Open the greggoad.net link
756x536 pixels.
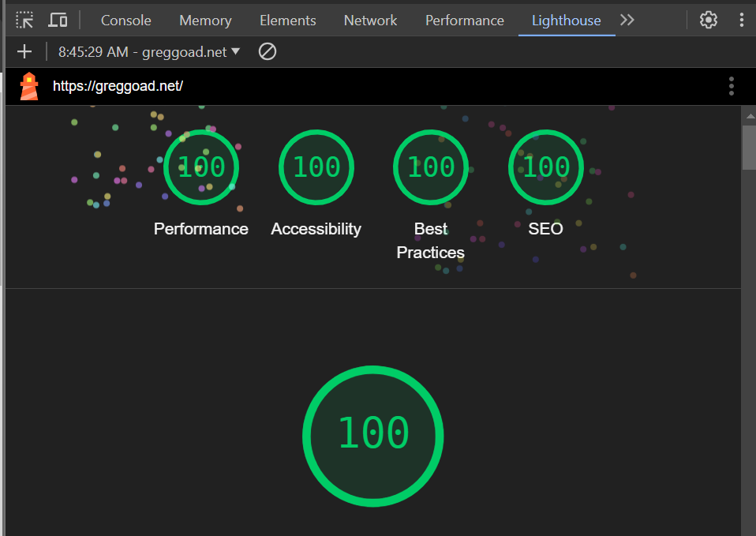[118, 86]
